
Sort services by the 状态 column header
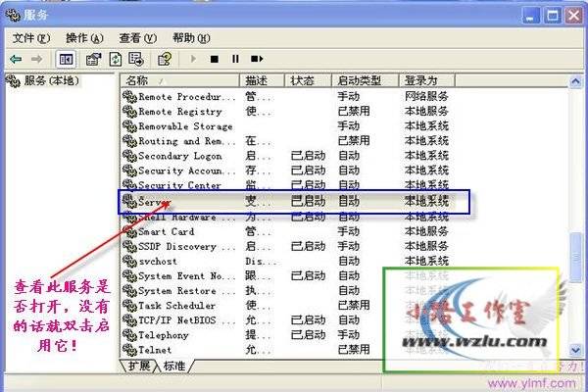(x=309, y=80)
